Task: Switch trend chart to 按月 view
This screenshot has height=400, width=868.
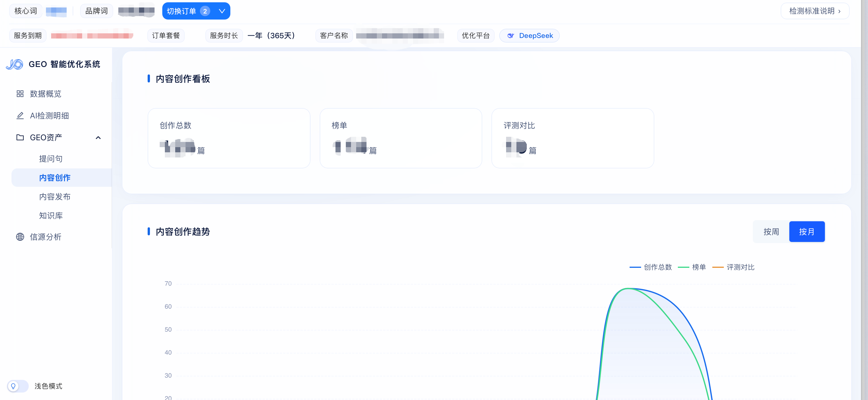Action: (x=807, y=232)
